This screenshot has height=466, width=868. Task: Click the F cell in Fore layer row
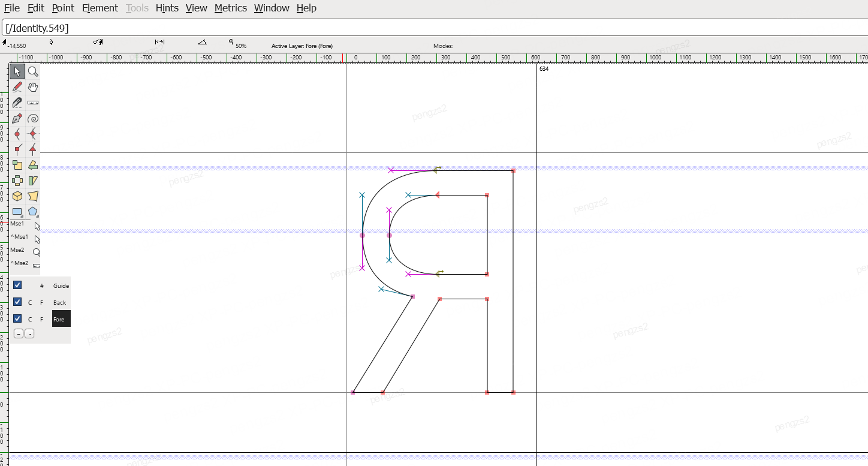pyautogui.click(x=41, y=319)
